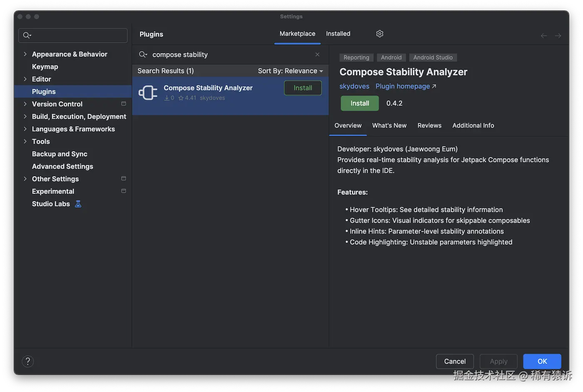Click the green Install button beside 0.4.2

(360, 103)
